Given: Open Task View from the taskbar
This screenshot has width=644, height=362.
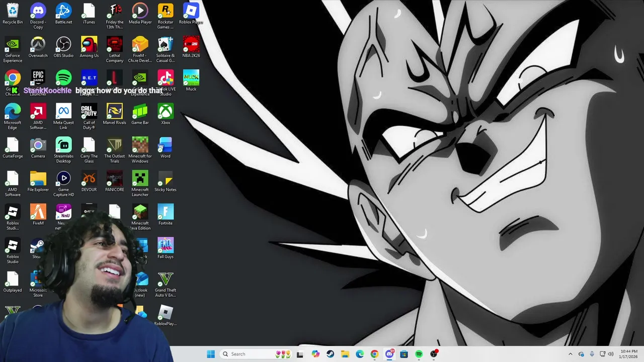Looking at the screenshot, I should click(x=300, y=354).
